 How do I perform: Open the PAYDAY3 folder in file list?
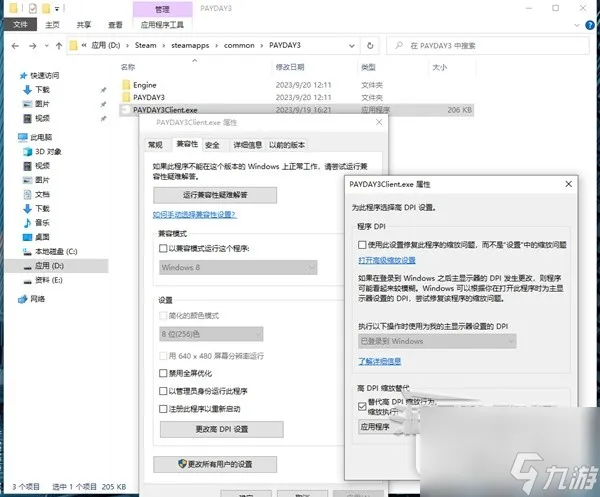tap(148, 97)
